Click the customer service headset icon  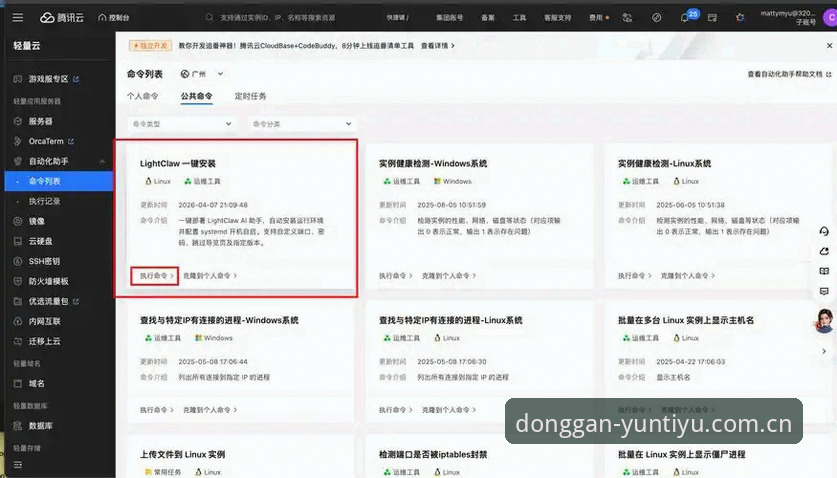click(824, 231)
